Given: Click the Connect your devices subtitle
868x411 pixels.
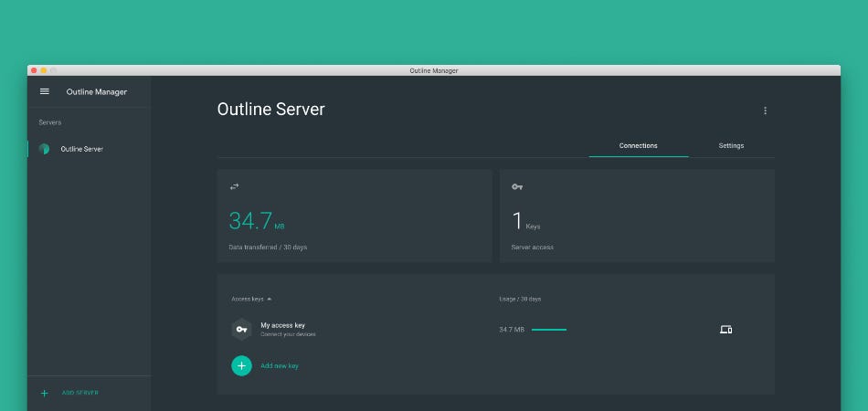Looking at the screenshot, I should [x=289, y=334].
